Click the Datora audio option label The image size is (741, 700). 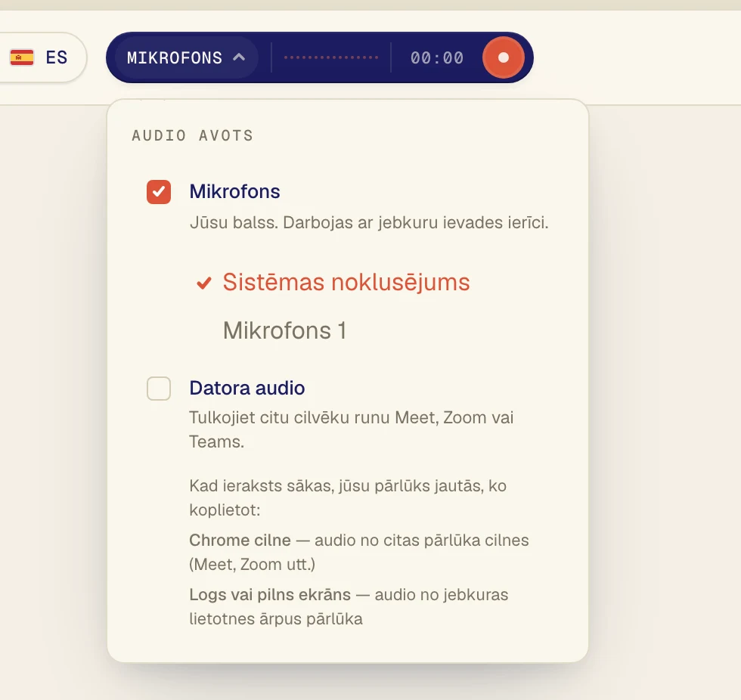click(247, 389)
